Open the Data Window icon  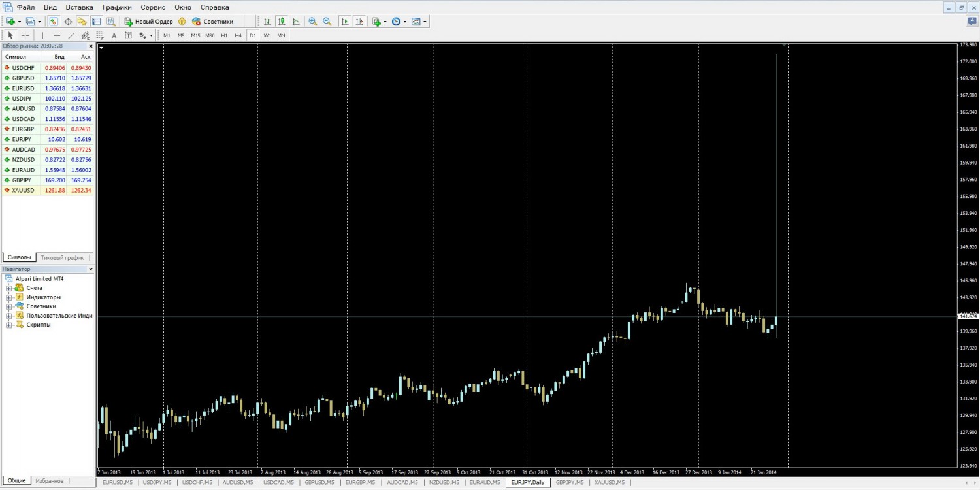coord(68,22)
